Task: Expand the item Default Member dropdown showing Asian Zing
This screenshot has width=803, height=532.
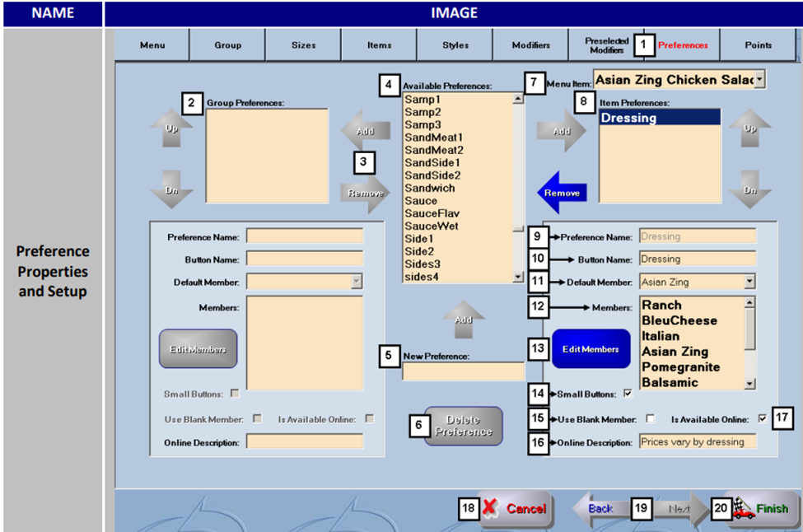Action: point(749,281)
